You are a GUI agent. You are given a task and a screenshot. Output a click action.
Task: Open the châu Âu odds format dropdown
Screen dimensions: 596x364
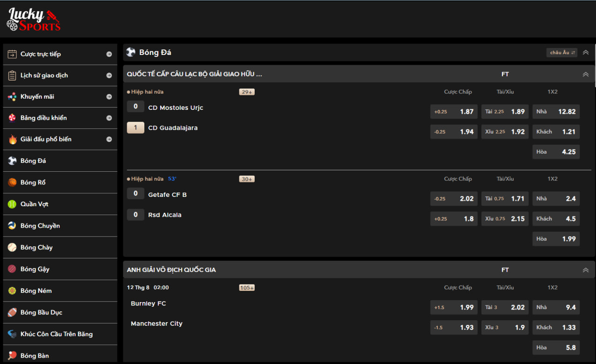[562, 53]
